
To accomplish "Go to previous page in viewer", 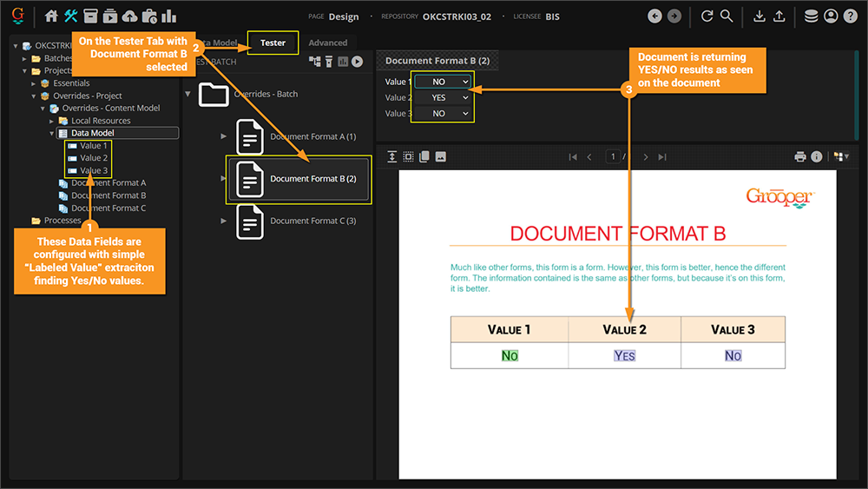I will tap(589, 156).
